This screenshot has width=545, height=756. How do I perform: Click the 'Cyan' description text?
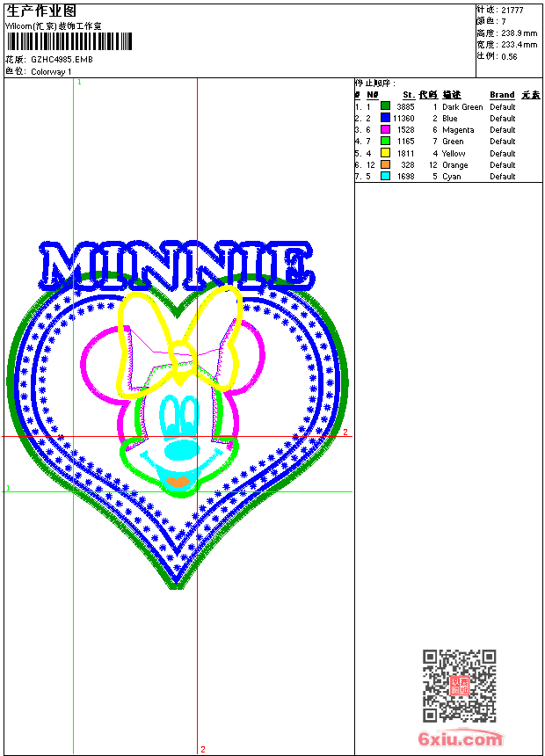[x=452, y=177]
